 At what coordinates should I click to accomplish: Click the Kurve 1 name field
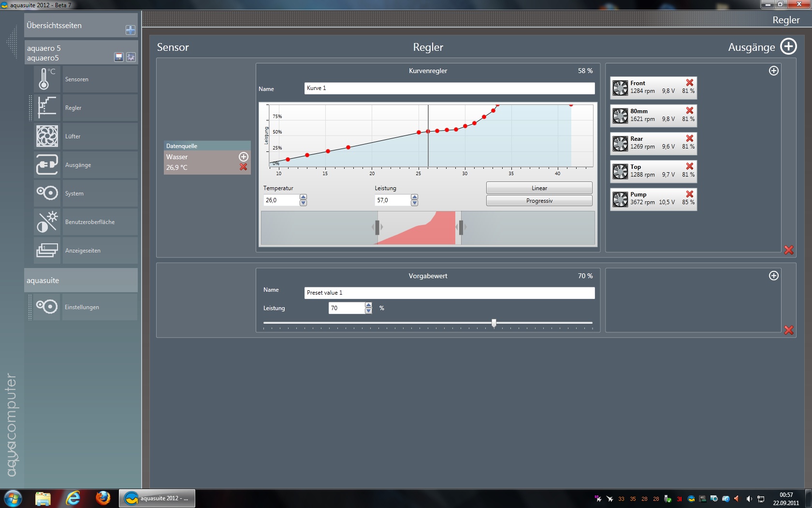coord(449,88)
